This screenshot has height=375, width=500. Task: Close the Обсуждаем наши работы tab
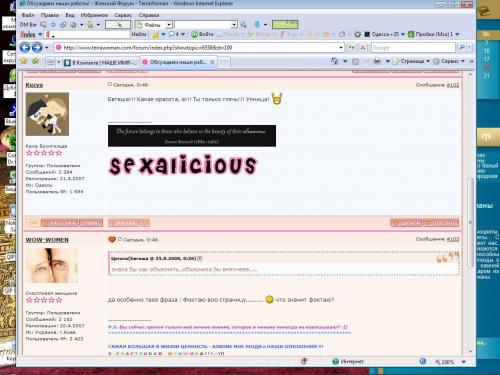[x=212, y=62]
